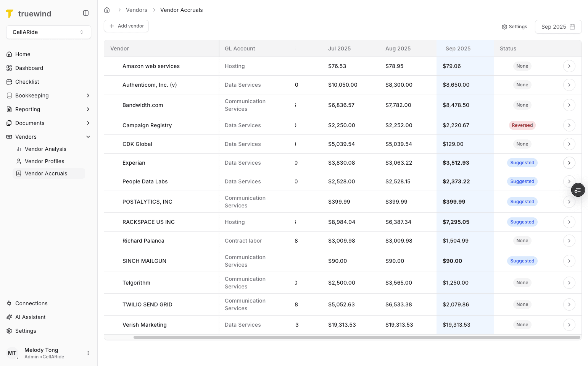Open CDK Global row arrow
The height and width of the screenshot is (366, 588).
pos(569,144)
